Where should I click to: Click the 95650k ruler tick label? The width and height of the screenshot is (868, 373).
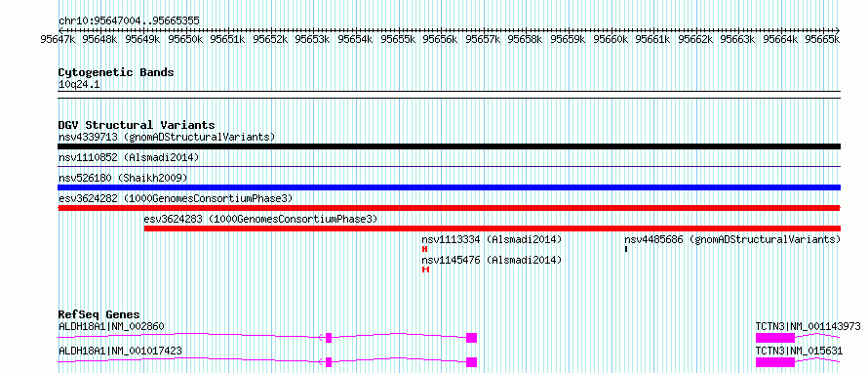click(x=186, y=39)
